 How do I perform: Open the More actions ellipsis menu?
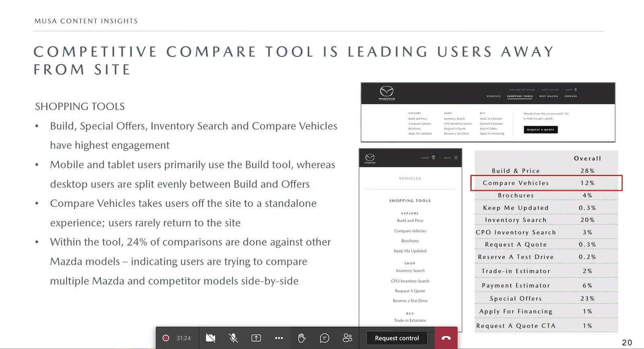click(x=279, y=338)
